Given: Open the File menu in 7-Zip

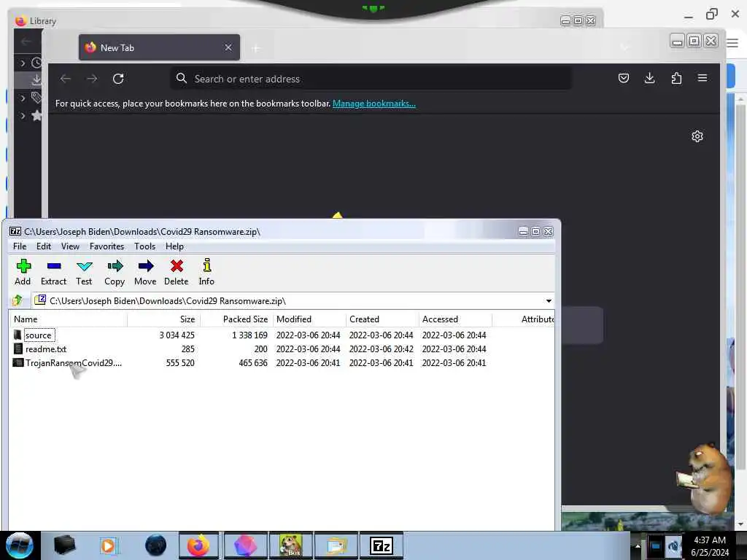Looking at the screenshot, I should (x=20, y=246).
